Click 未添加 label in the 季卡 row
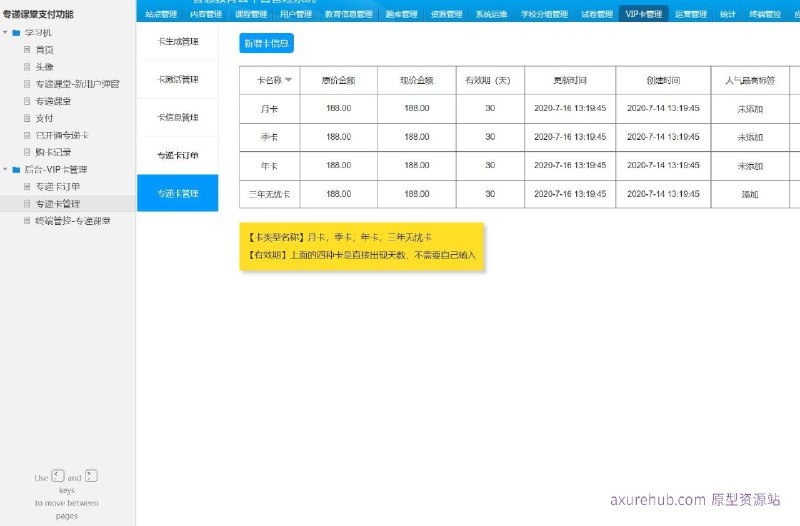Viewport: 800px width, 526px height. click(749, 137)
